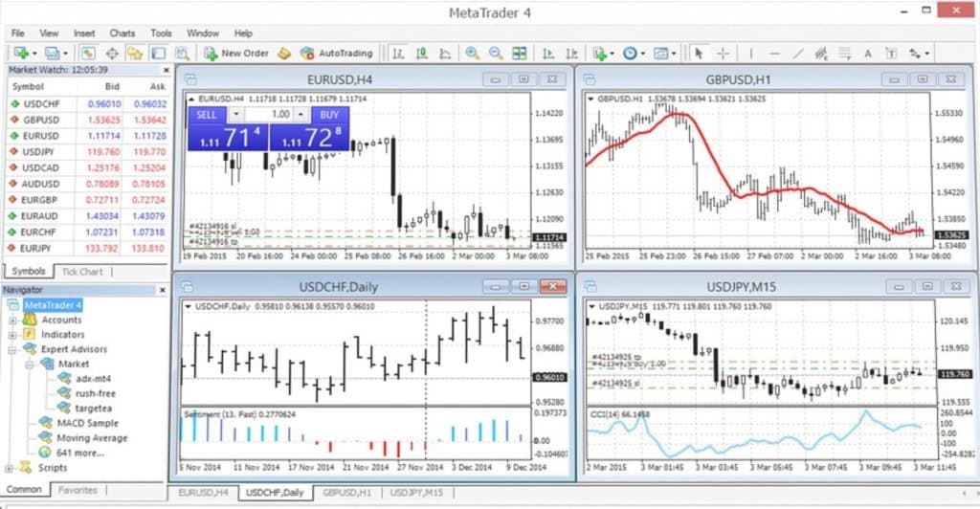The height and width of the screenshot is (509, 980).
Task: Open the MetaEditor book icon
Action: (x=284, y=53)
